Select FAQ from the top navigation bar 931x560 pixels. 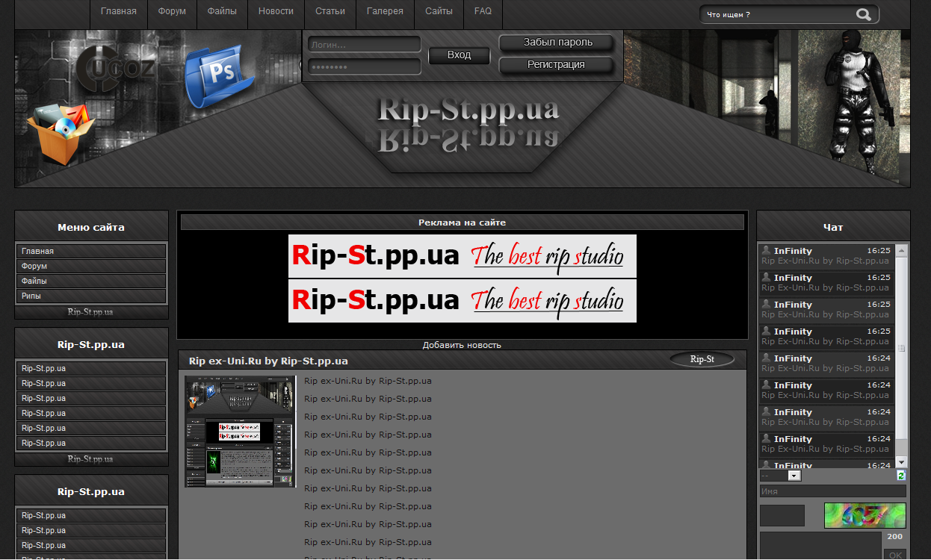[x=483, y=12]
